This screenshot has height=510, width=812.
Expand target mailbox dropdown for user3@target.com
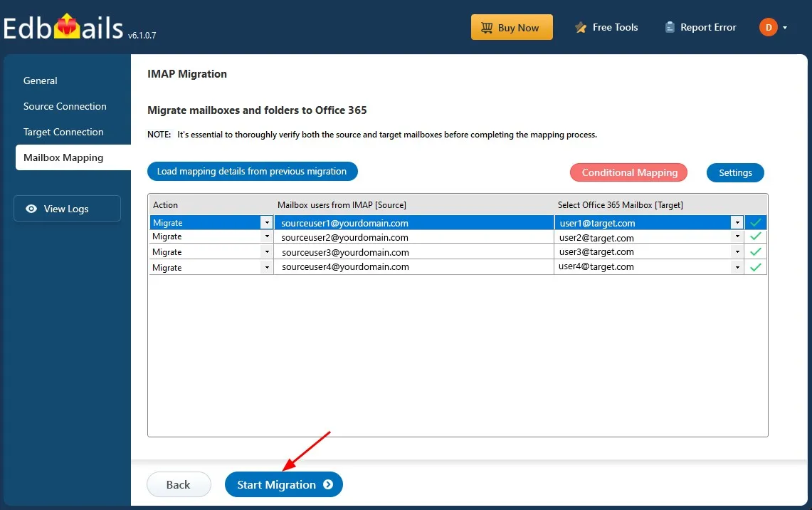pyautogui.click(x=737, y=252)
